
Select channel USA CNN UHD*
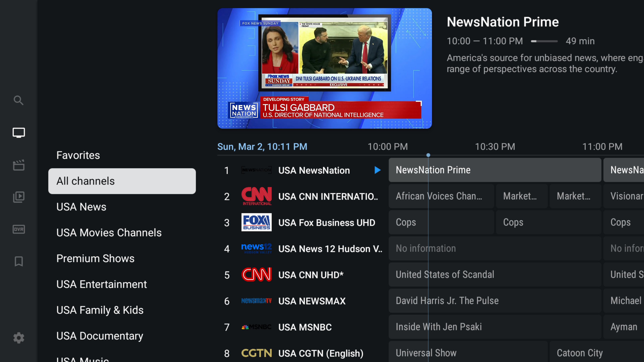coord(311,275)
